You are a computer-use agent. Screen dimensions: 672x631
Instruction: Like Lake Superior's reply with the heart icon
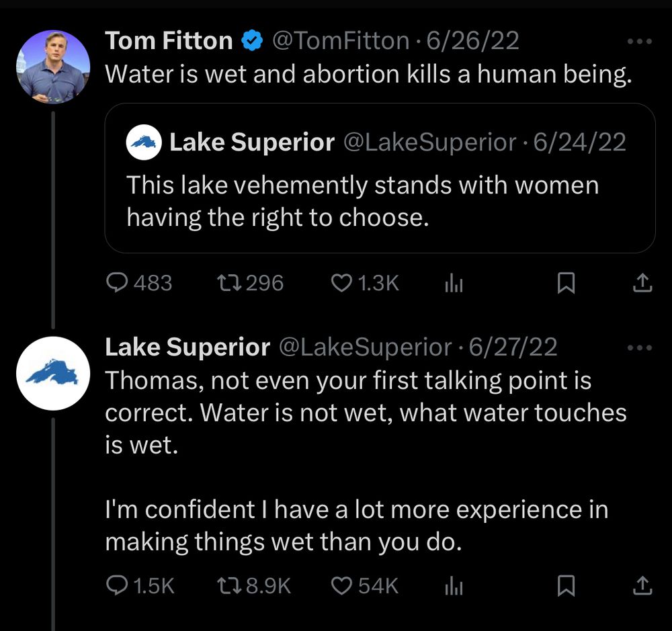tap(343, 585)
